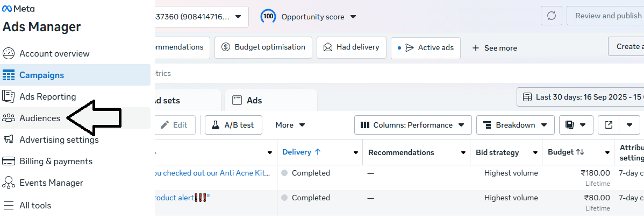Click the Account overview gauge icon

(x=9, y=53)
